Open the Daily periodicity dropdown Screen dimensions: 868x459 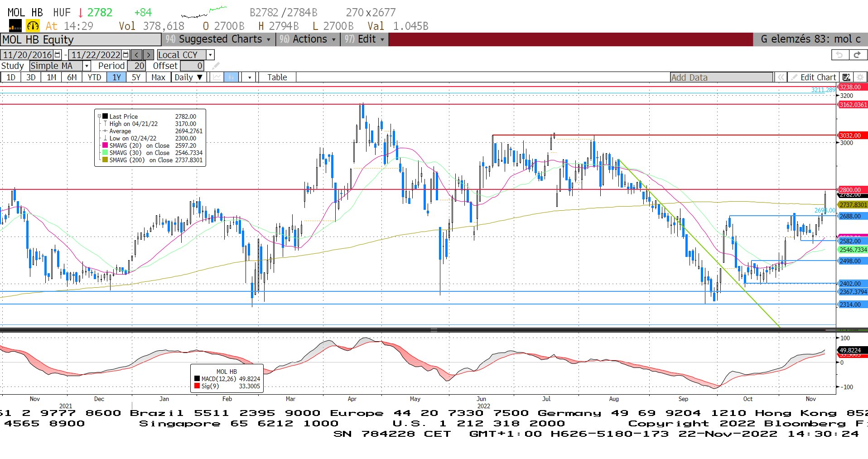pyautogui.click(x=189, y=77)
